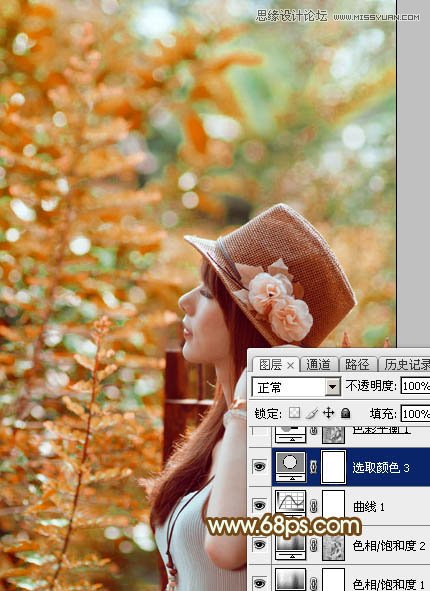Toggle lock position move icon
Viewport: 430px width, 591px height.
click(328, 413)
